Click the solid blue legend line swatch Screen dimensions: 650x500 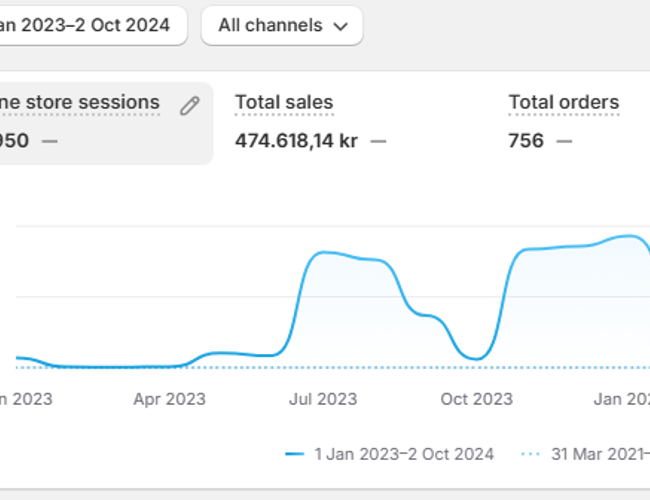pos(294,454)
